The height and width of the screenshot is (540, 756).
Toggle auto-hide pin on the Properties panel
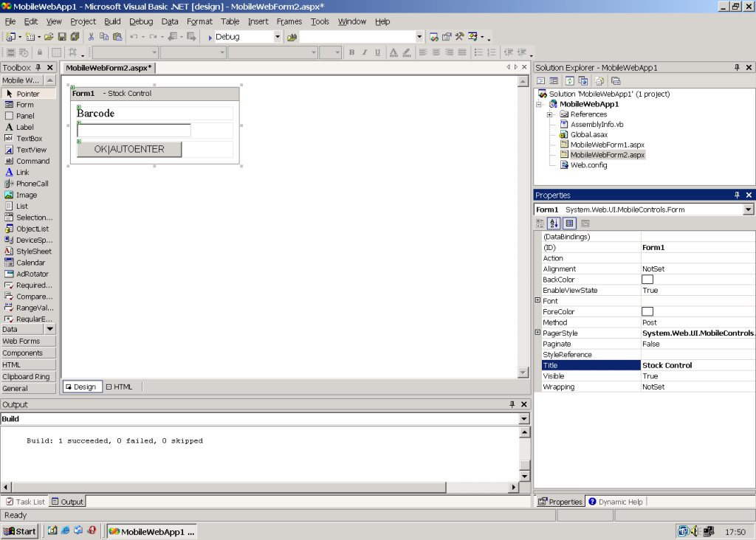click(737, 195)
